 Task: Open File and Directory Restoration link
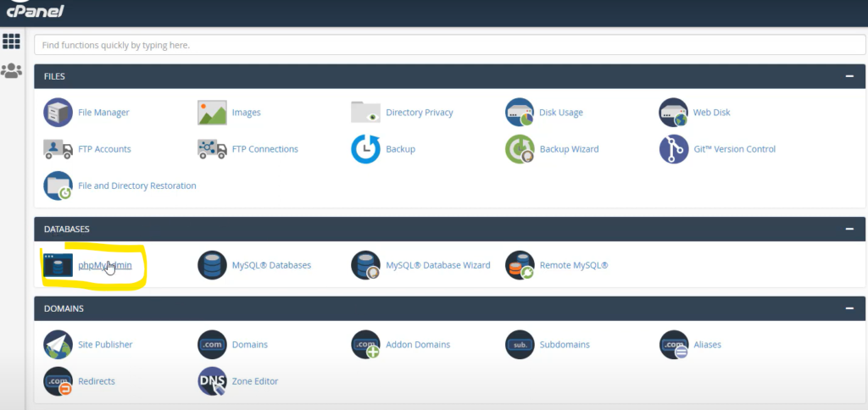coord(137,186)
